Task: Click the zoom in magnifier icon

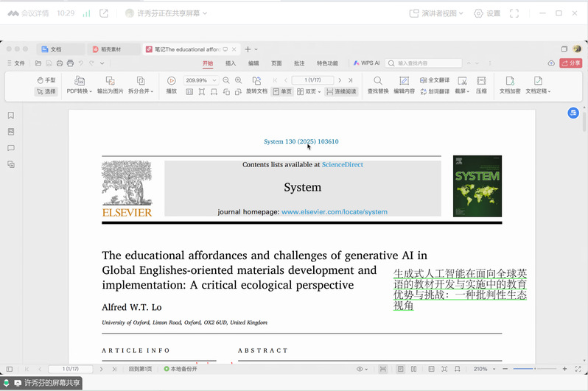Action: pos(239,80)
